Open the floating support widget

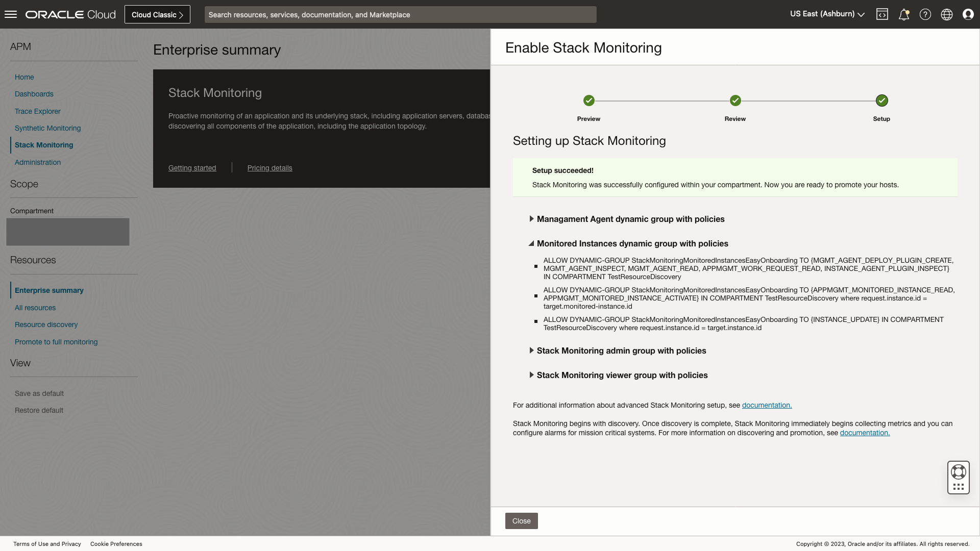pos(958,478)
